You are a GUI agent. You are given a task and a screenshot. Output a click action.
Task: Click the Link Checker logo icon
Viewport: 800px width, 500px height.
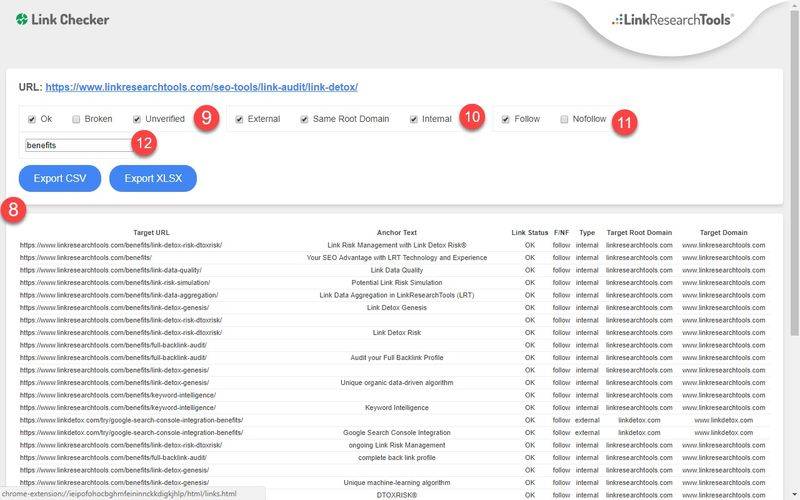(22, 20)
